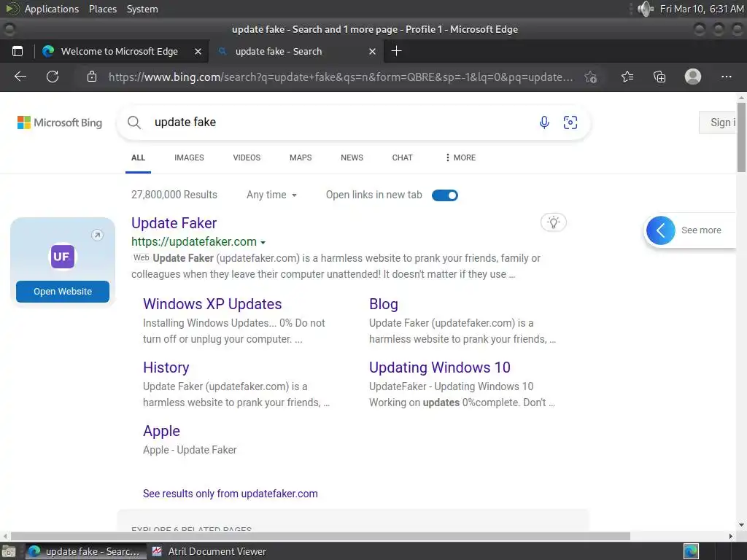Select the CHAT search tab

403,157
